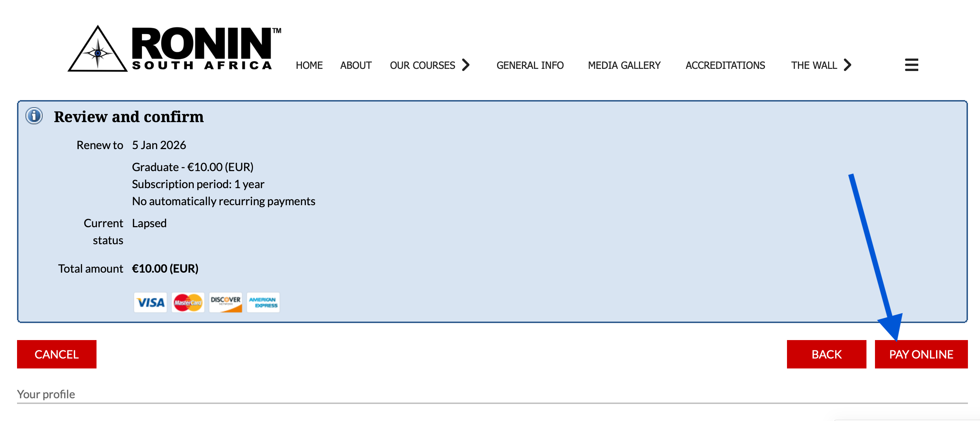Open the Home menu item
980x421 pixels.
click(x=309, y=65)
